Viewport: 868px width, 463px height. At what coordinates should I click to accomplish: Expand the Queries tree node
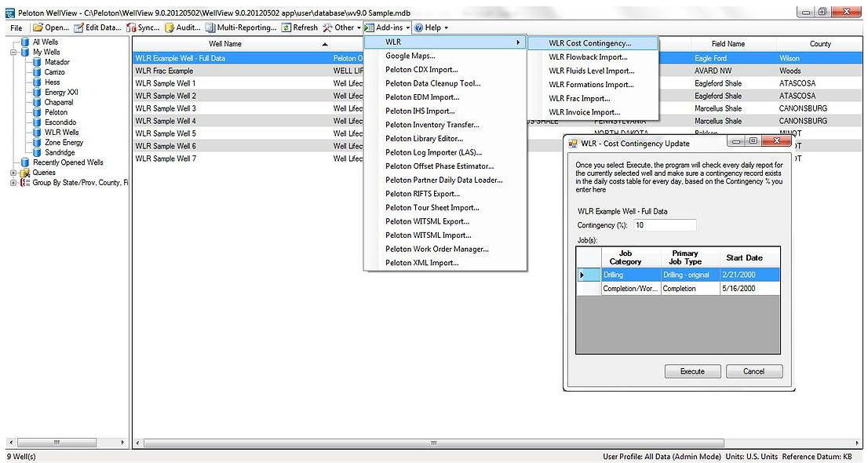click(14, 173)
